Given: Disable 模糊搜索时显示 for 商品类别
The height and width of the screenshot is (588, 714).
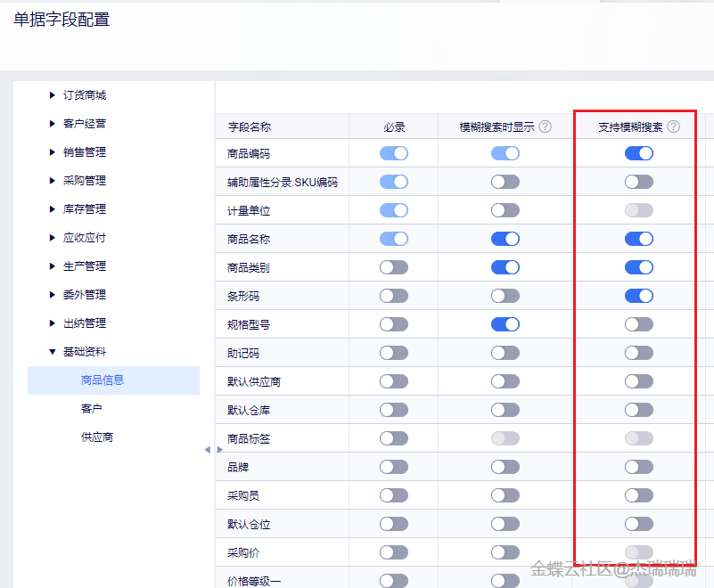Looking at the screenshot, I should point(505,267).
